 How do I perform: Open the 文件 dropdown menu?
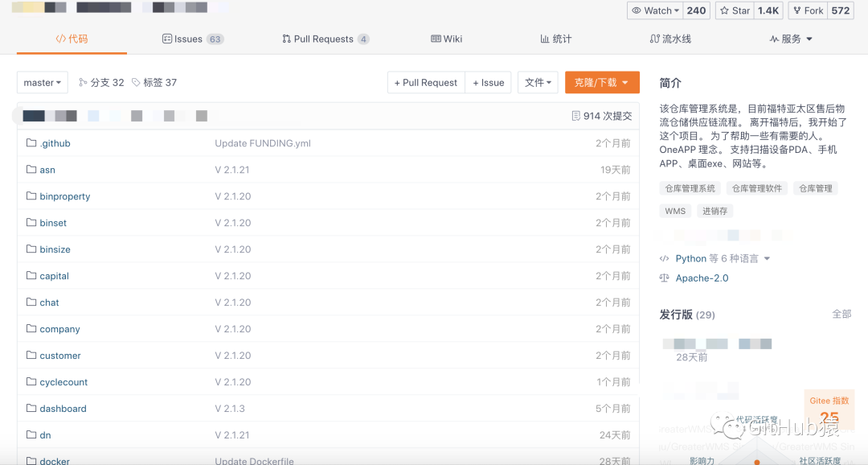point(538,83)
